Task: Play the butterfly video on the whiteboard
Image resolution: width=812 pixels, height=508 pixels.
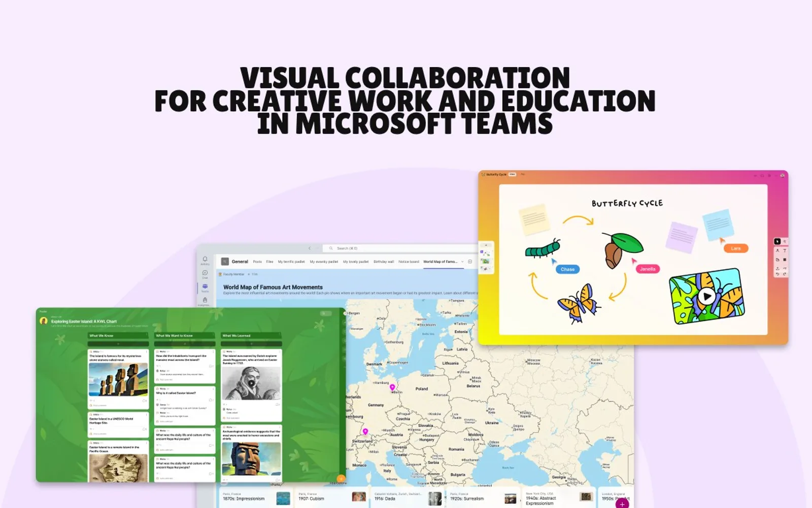Action: click(x=706, y=296)
